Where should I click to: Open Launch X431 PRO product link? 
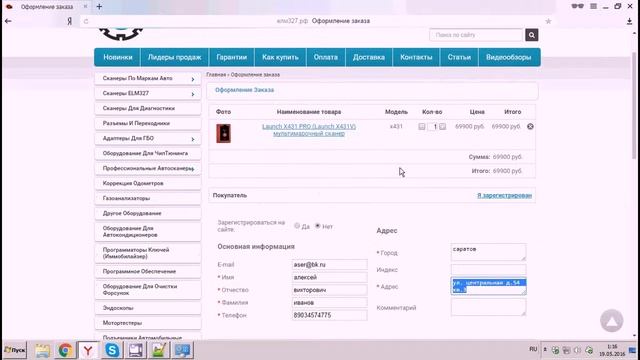309,130
